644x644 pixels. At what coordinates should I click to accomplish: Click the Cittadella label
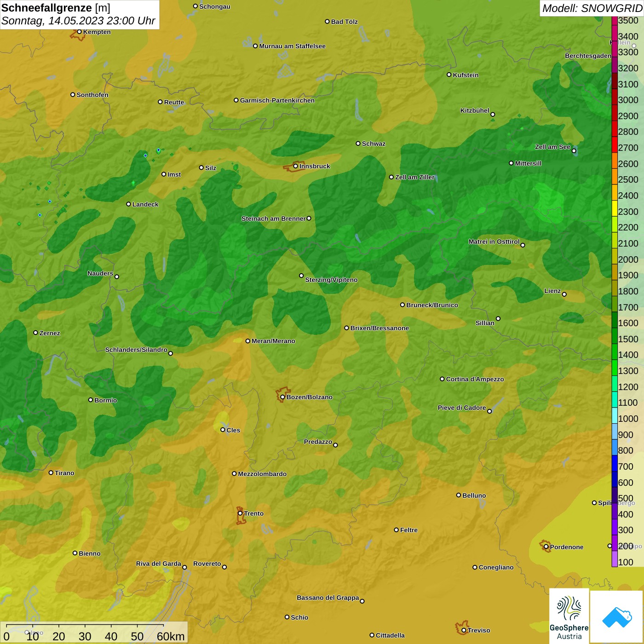pyautogui.click(x=390, y=635)
